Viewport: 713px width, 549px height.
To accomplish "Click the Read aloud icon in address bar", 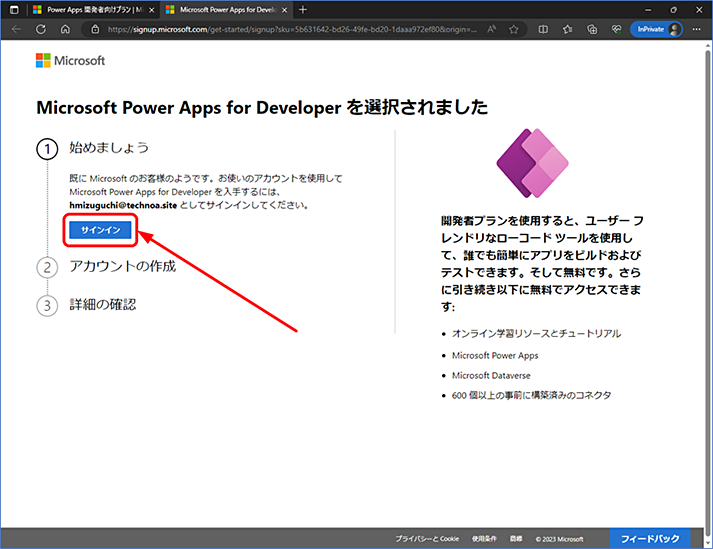I will [492, 29].
